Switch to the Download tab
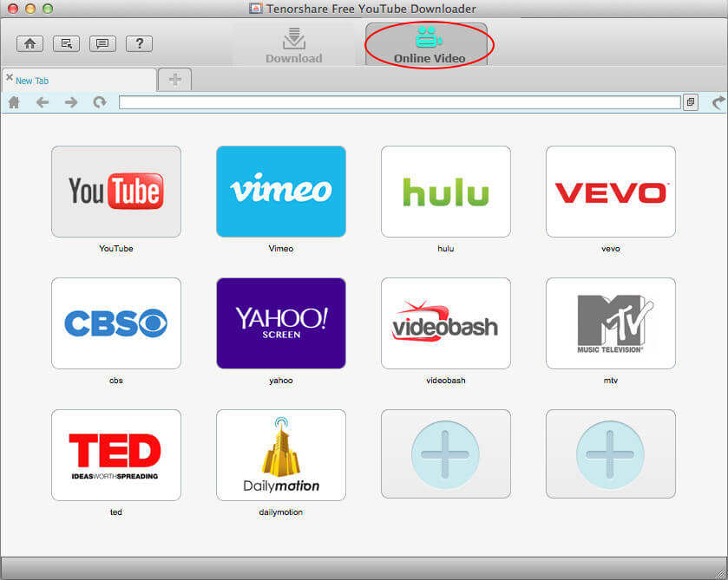728x580 pixels. [294, 45]
